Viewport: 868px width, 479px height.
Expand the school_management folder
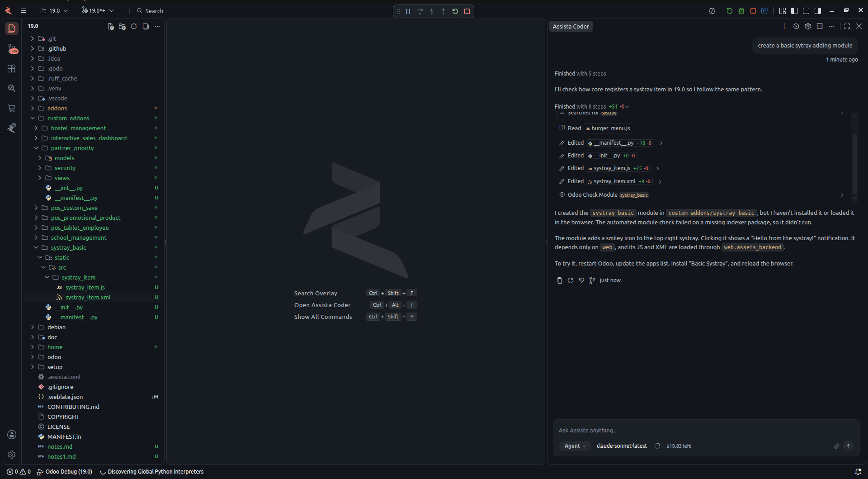pyautogui.click(x=93, y=237)
